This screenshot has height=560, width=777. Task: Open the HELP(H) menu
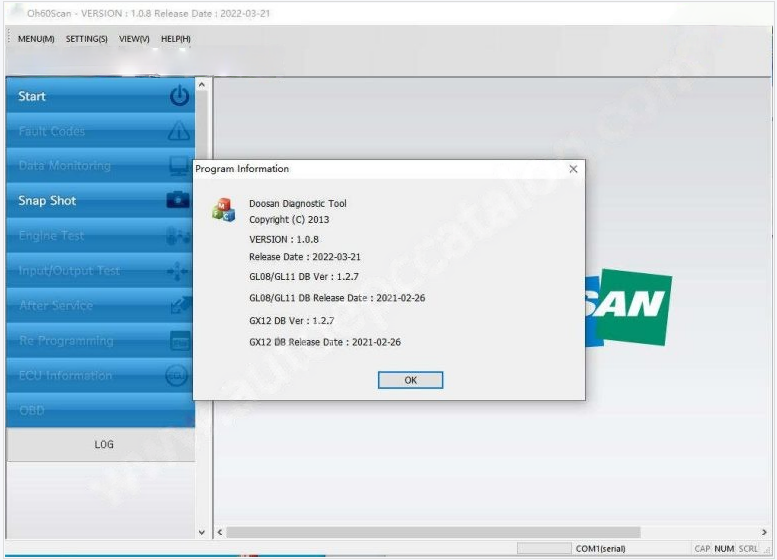click(x=176, y=39)
